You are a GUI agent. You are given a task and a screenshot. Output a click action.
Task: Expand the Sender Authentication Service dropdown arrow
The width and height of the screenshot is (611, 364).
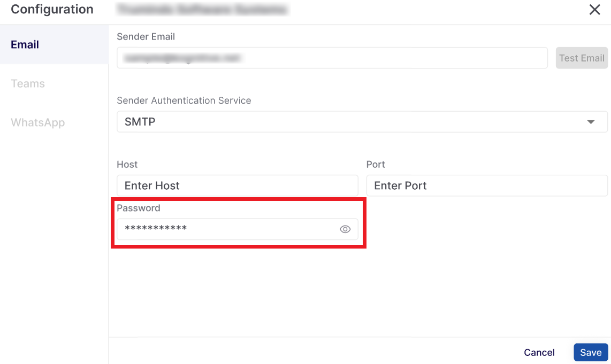[591, 122]
